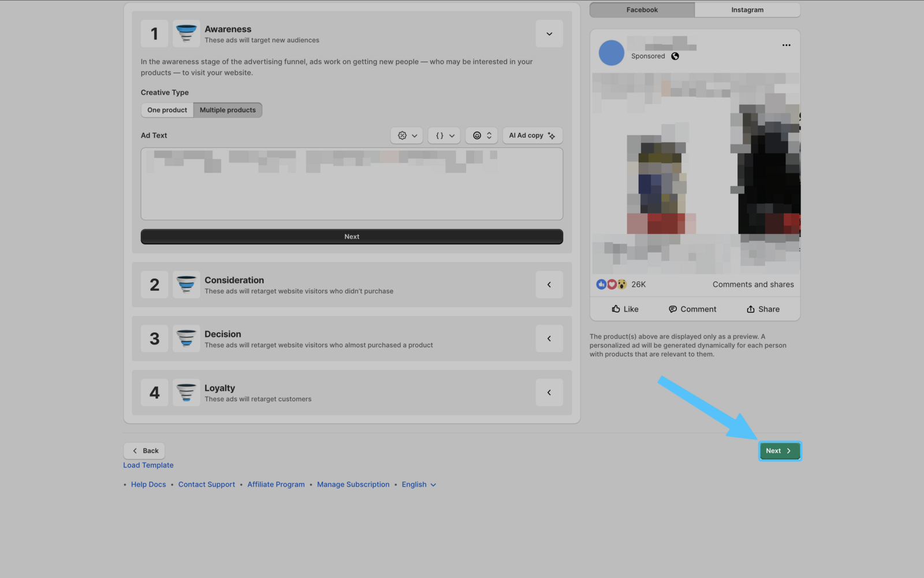This screenshot has height=578, width=924.
Task: Click the Decision funnel icon
Action: coord(186,339)
